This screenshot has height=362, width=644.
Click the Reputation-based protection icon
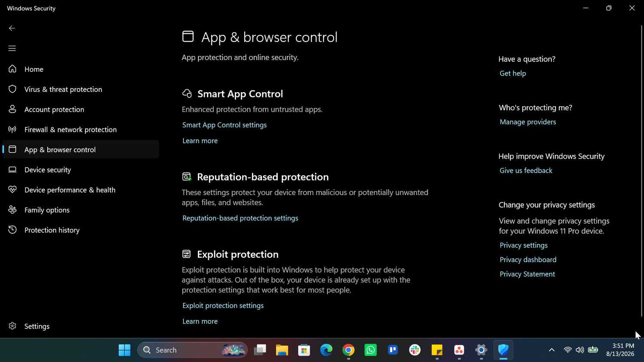[x=187, y=177]
